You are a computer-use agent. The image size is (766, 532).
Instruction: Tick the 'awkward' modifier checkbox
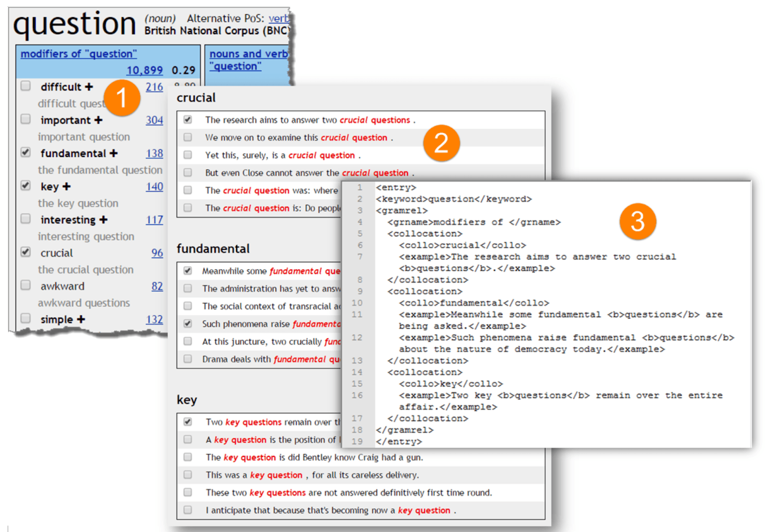(x=26, y=286)
